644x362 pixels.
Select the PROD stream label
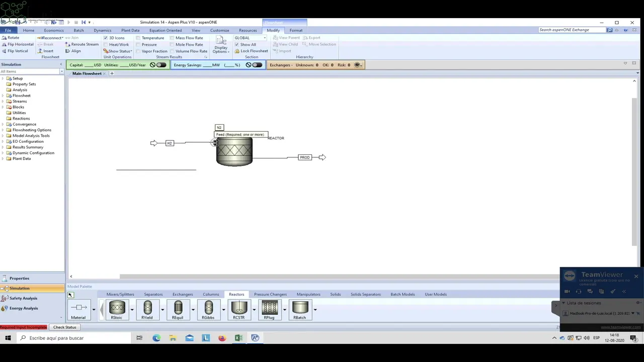tap(304, 157)
